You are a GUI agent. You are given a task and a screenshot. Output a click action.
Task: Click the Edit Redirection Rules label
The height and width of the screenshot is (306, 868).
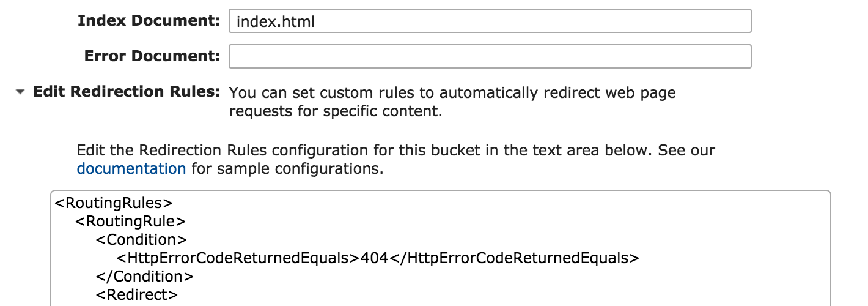coord(127,92)
